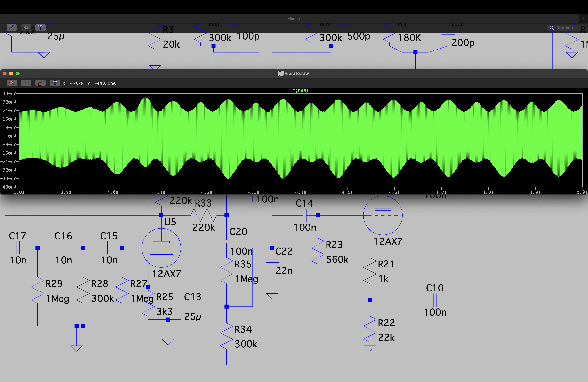The width and height of the screenshot is (588, 382).
Task: Click the vibrato.raw title document icon
Action: pyautogui.click(x=281, y=73)
